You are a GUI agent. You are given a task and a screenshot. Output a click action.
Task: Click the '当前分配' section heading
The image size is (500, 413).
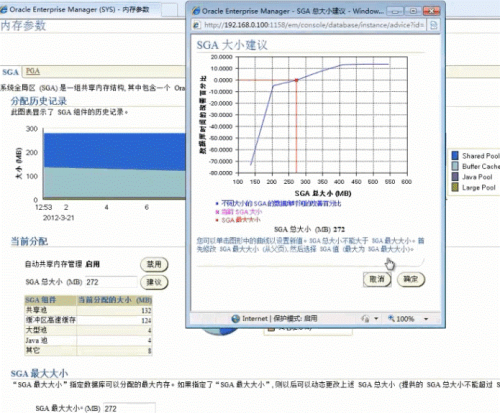pyautogui.click(x=29, y=241)
